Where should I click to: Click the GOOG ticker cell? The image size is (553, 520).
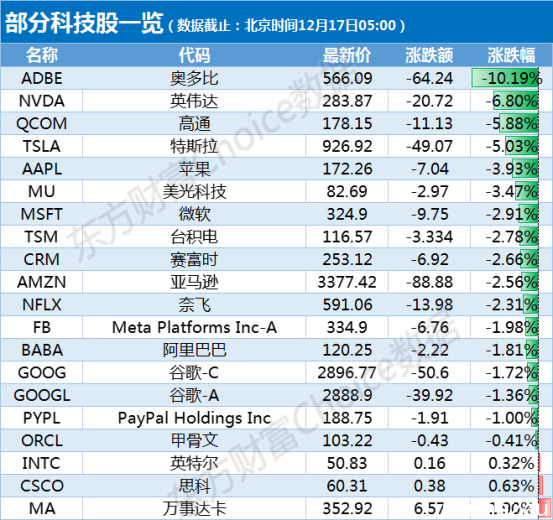pos(42,373)
